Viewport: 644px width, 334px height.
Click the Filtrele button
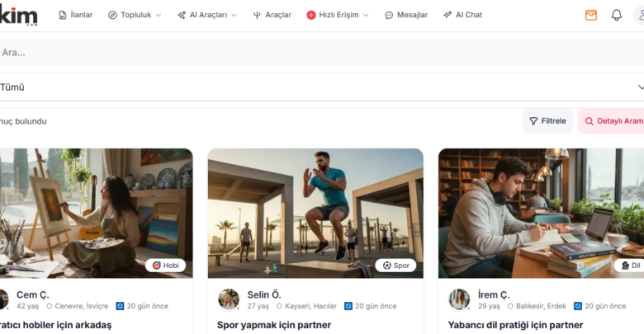[x=547, y=121]
